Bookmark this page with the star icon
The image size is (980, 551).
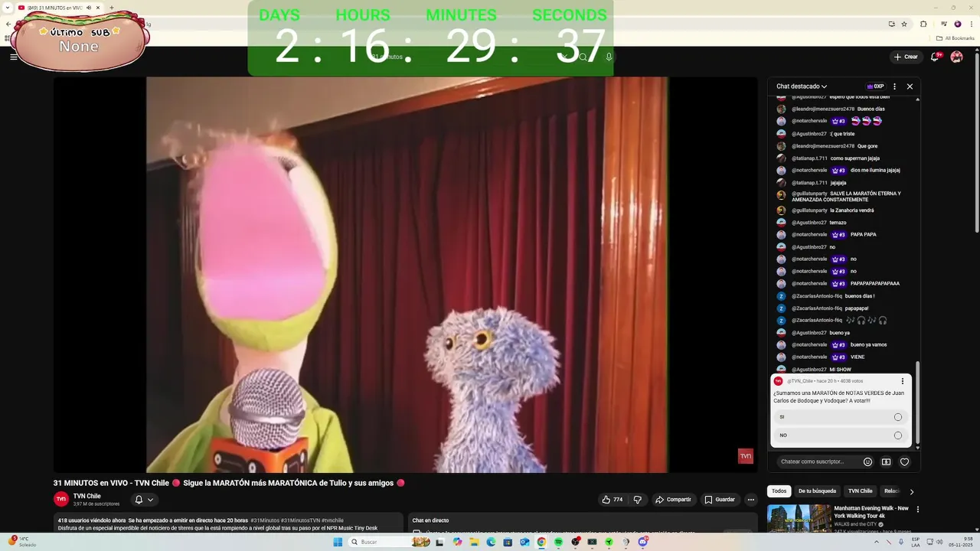click(x=904, y=24)
